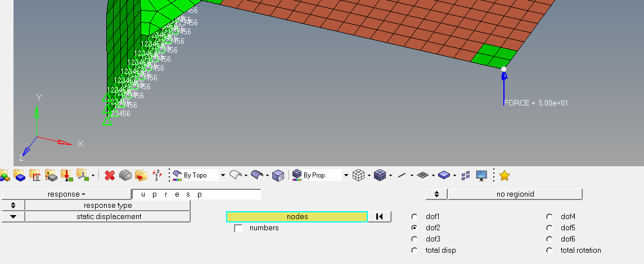This screenshot has height=264, width=644.
Task: Click the FORCE = 5.00e+01 label
Action: click(535, 103)
